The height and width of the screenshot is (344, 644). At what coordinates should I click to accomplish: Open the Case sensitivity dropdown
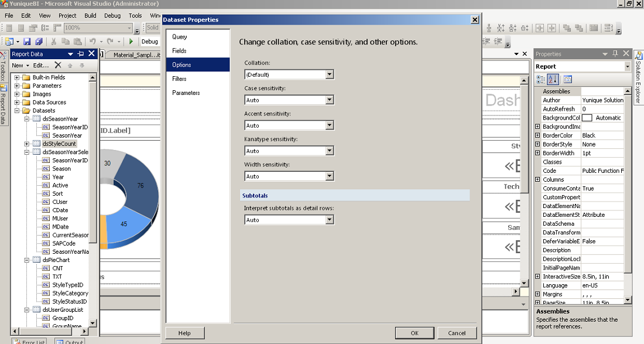point(330,100)
